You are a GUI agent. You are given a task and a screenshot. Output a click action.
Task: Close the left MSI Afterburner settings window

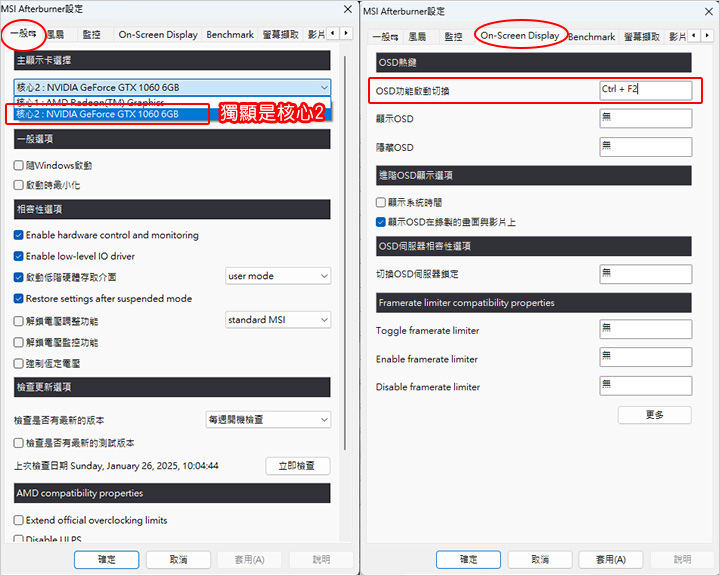[x=348, y=9]
